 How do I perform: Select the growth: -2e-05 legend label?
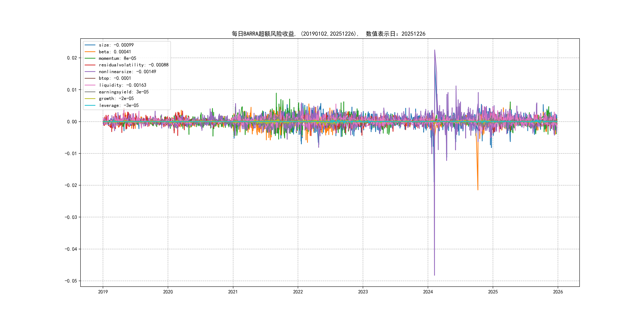tap(116, 99)
